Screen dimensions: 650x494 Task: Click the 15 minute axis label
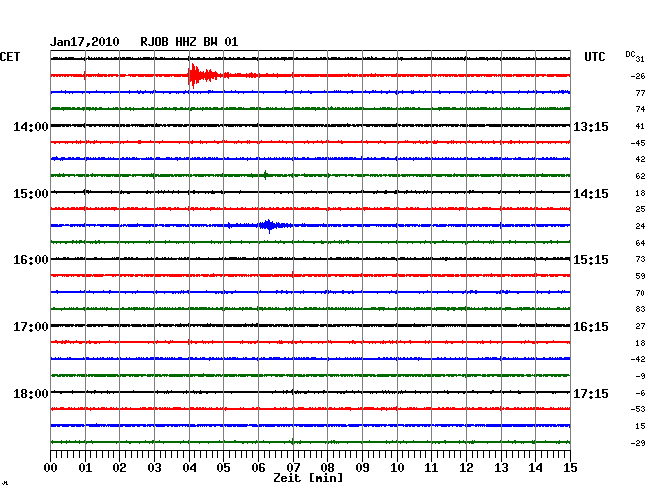[x=570, y=467]
